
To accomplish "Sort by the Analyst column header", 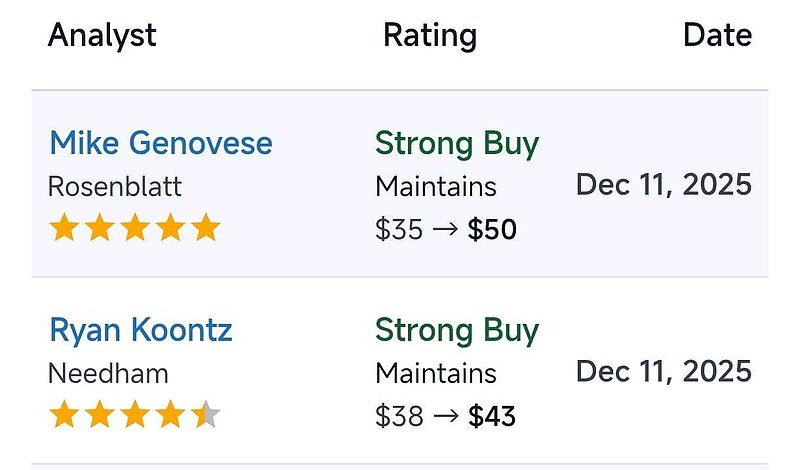I will click(102, 36).
